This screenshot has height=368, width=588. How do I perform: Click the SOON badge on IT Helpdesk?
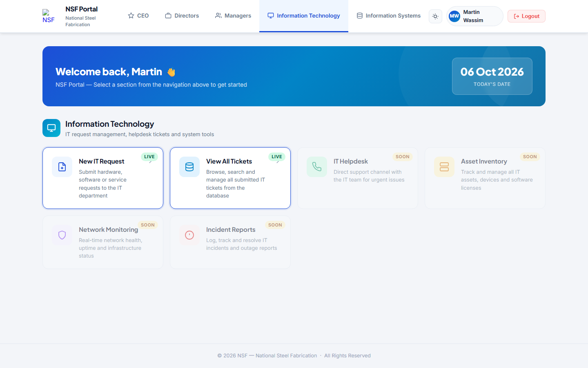403,157
